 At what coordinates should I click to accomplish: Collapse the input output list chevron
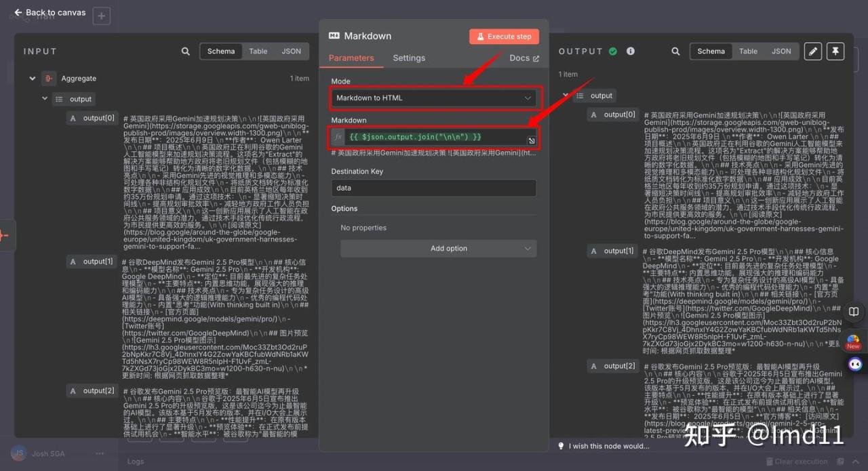45,99
